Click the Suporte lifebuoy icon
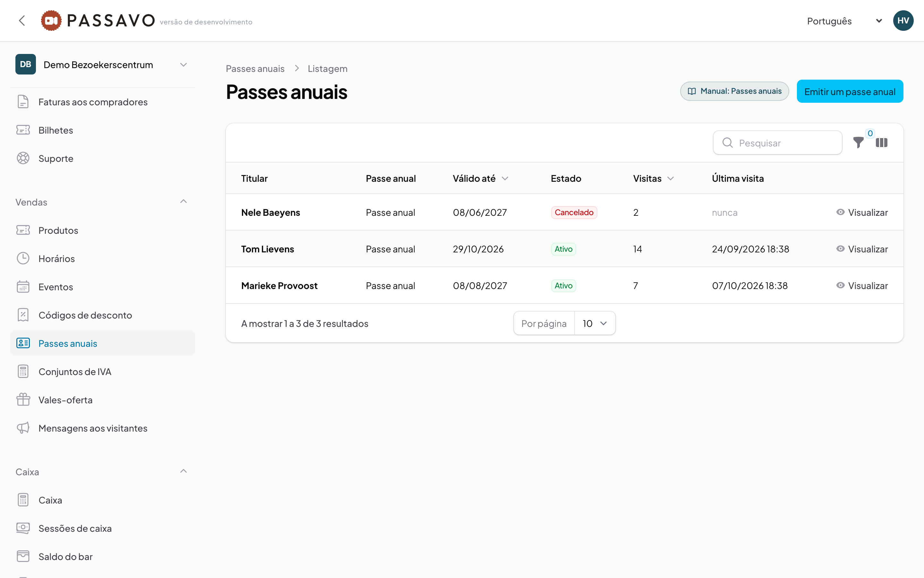Image resolution: width=924 pixels, height=578 pixels. 23,158
